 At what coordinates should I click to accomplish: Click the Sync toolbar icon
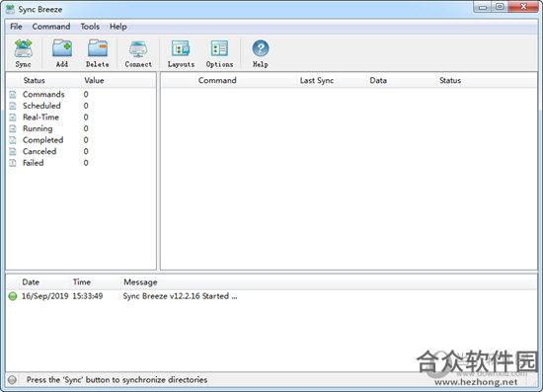[24, 48]
